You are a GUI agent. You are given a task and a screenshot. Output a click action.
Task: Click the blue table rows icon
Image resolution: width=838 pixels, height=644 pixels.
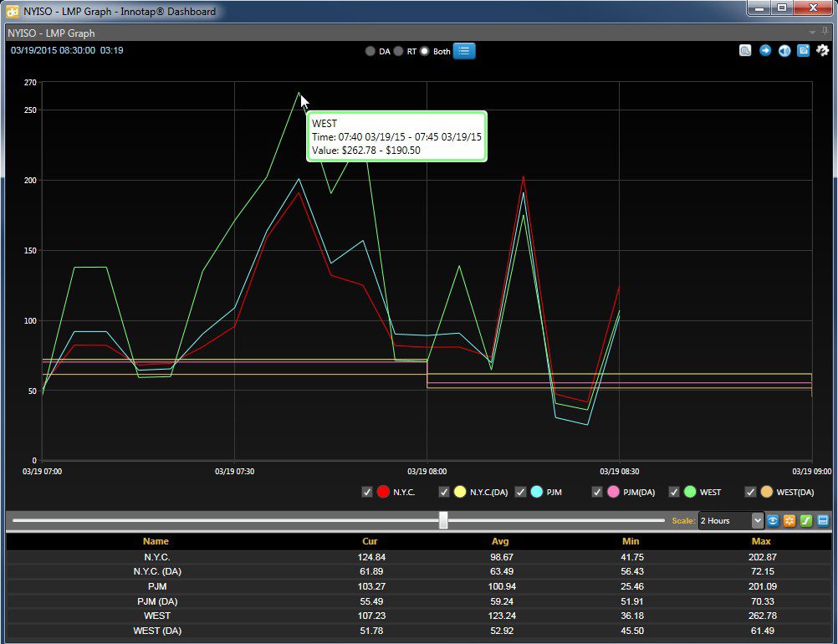[823, 520]
